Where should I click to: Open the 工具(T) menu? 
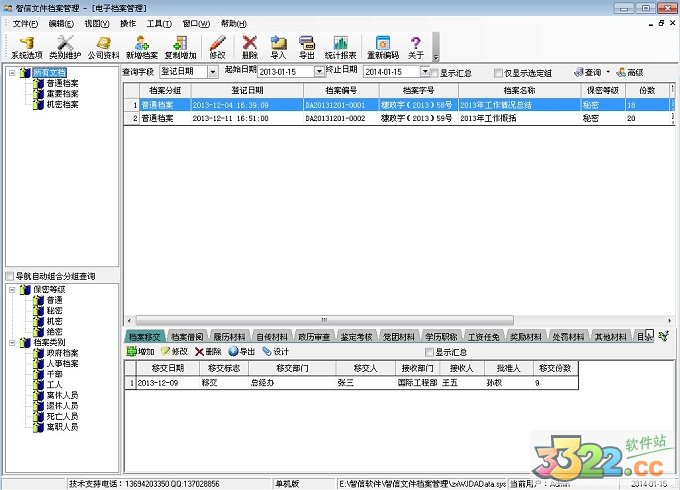[158, 23]
